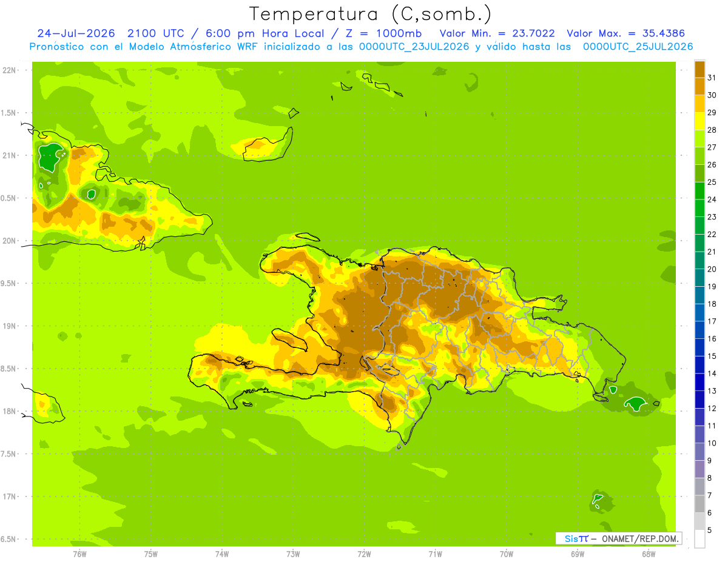Click the blue legend band between 15 and 16
This screenshot has height=562, width=728.
tap(699, 347)
